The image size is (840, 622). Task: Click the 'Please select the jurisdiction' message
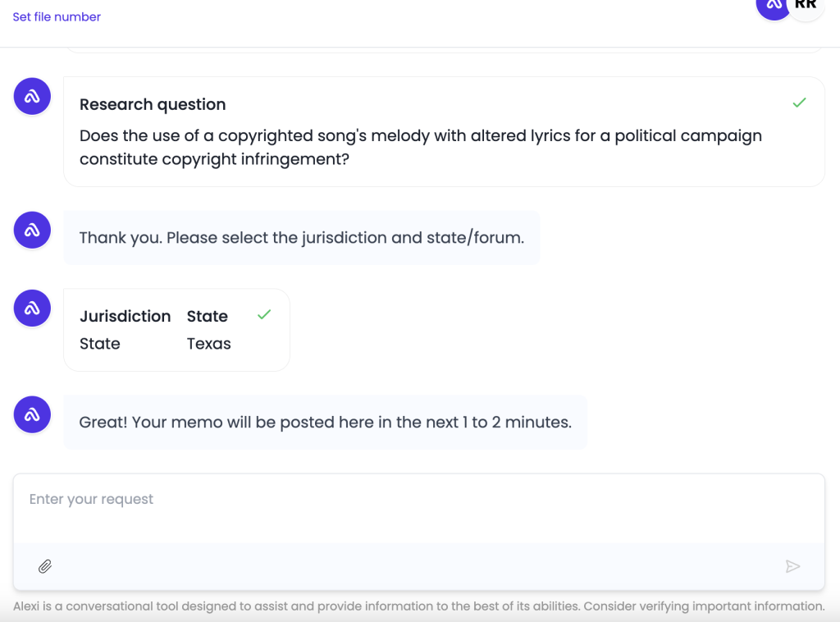tap(301, 238)
